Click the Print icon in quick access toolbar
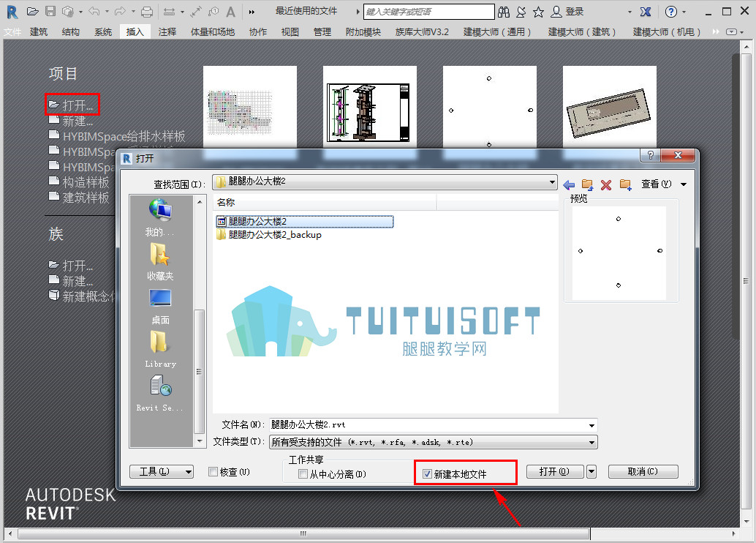 [x=147, y=12]
